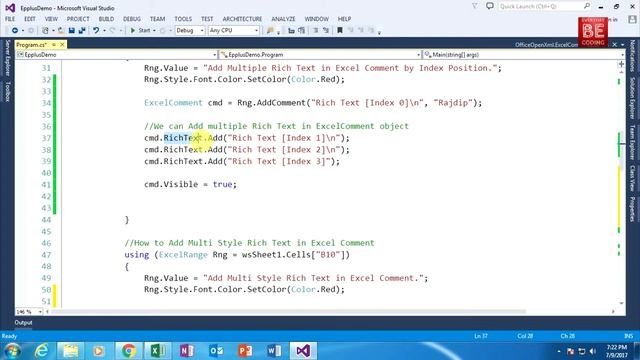Open OneNote from the taskbar
This screenshot has width=640, height=360.
pyautogui.click(x=187, y=351)
